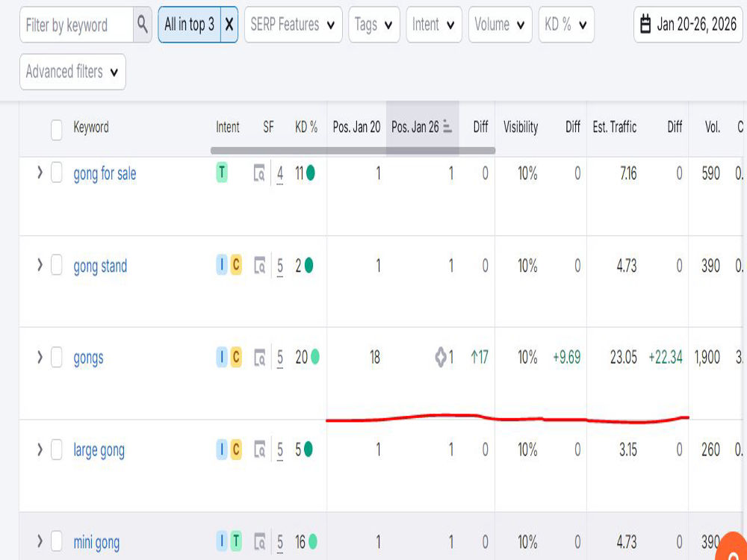747x560 pixels.
Task: Sort by Pos. Jan 20 column header
Action: pyautogui.click(x=356, y=127)
